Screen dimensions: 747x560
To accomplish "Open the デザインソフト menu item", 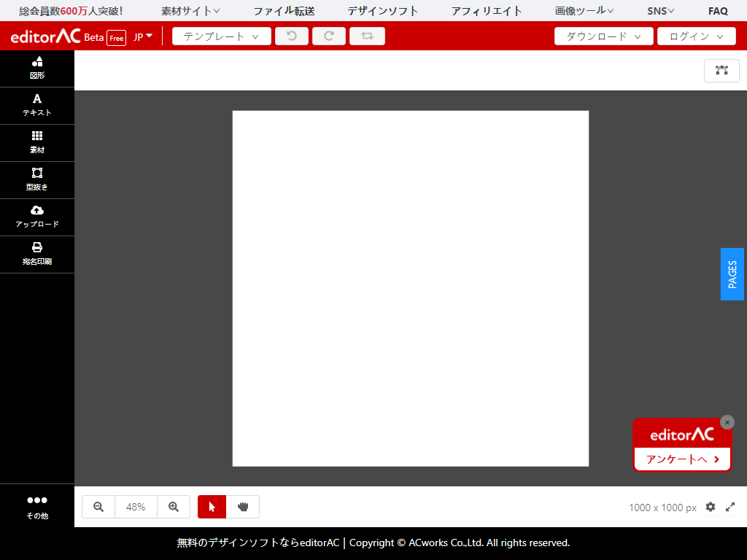I will 382,11.
